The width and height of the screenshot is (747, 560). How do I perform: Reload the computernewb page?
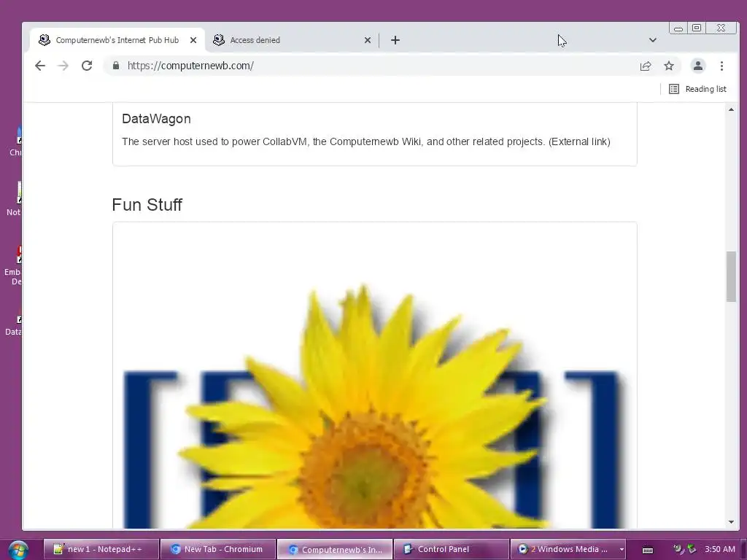click(87, 66)
